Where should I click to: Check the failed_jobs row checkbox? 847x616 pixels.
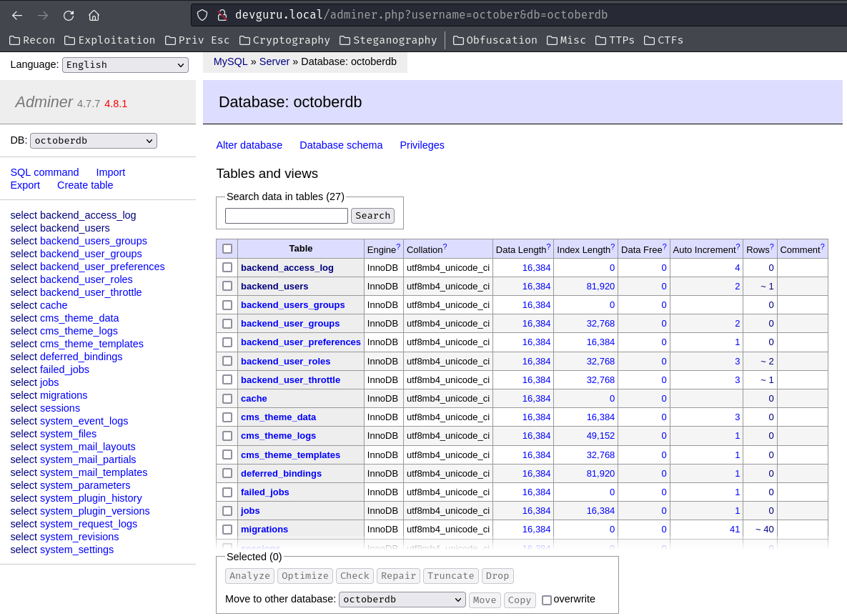pyautogui.click(x=227, y=492)
